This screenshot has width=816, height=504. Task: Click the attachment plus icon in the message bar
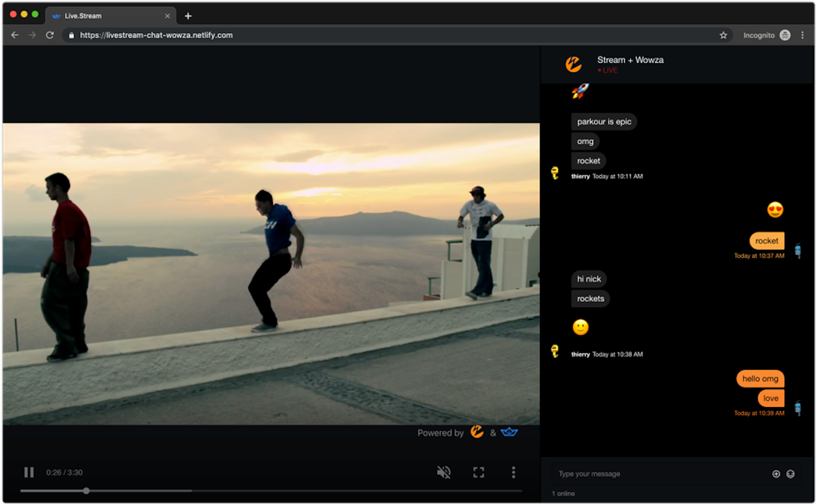tap(776, 474)
